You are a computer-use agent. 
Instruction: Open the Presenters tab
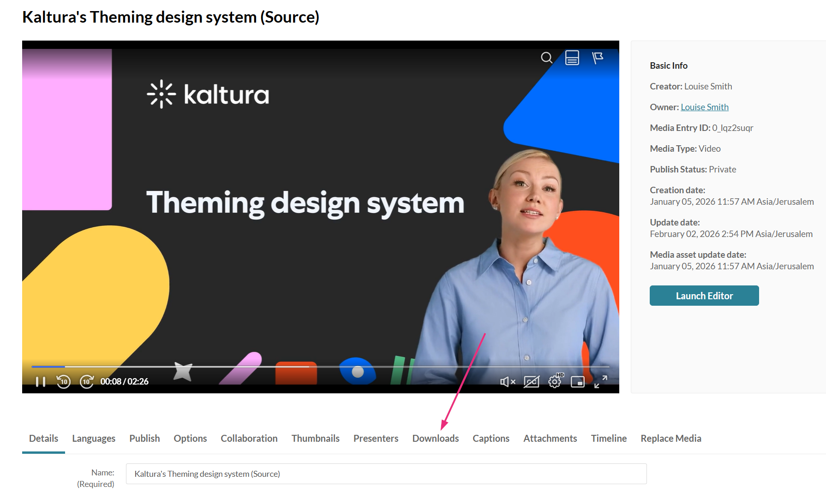376,439
